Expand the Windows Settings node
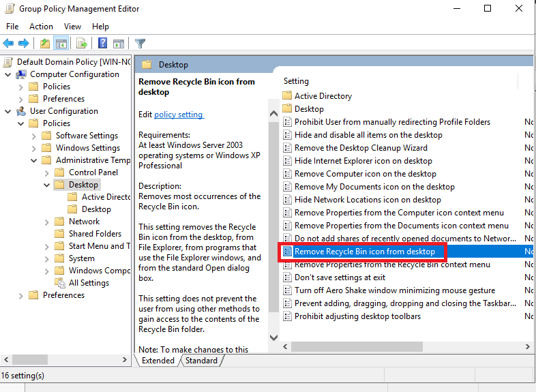Screen dimensions: 536x392 (x=33, y=149)
